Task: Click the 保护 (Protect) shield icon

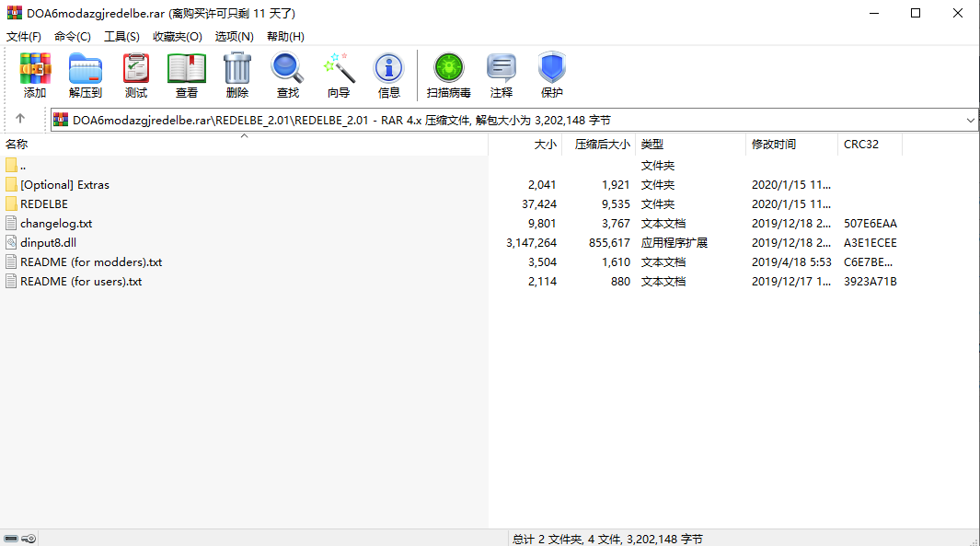Action: 552,68
